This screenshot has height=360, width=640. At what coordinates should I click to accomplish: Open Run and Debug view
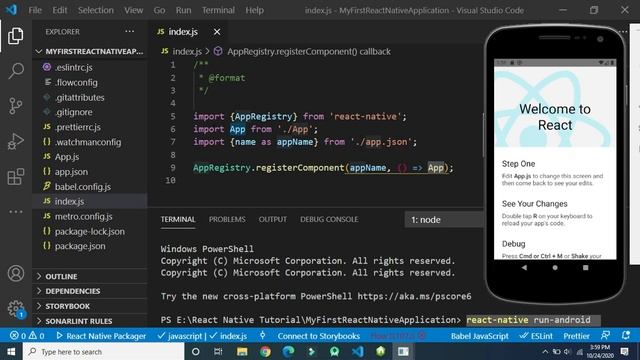(16, 141)
